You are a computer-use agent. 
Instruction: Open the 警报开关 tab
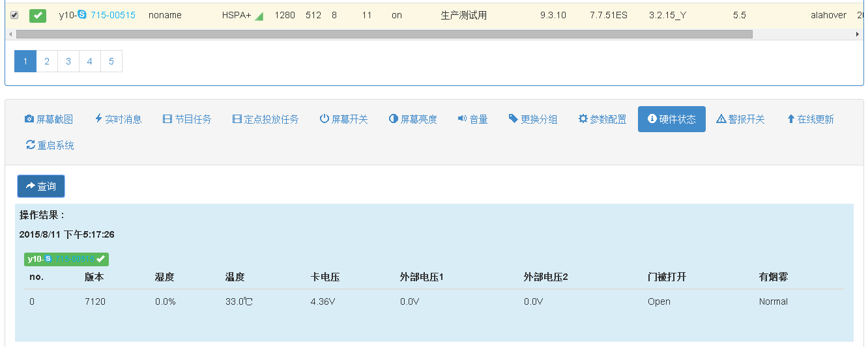[740, 119]
